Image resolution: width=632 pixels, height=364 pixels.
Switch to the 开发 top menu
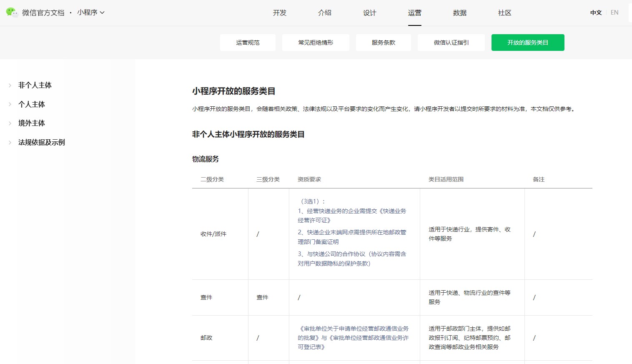[280, 13]
